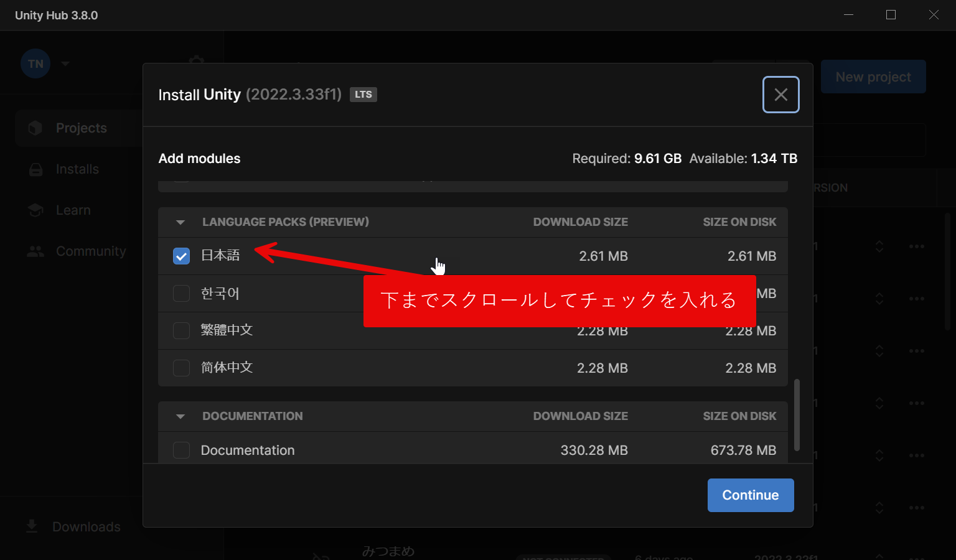Click the Learn graduation cap icon
The height and width of the screenshot is (560, 956).
[x=35, y=210]
